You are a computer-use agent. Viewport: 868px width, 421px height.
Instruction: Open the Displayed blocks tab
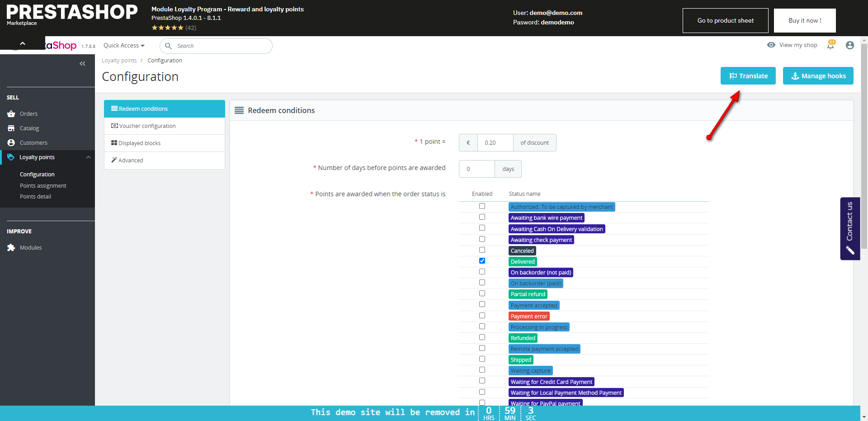click(165, 143)
